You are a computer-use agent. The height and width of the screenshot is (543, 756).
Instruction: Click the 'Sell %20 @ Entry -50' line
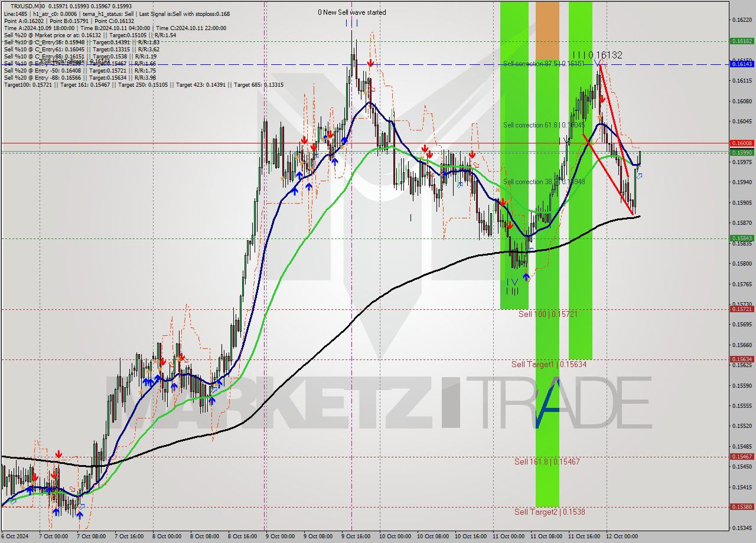[x=79, y=70]
